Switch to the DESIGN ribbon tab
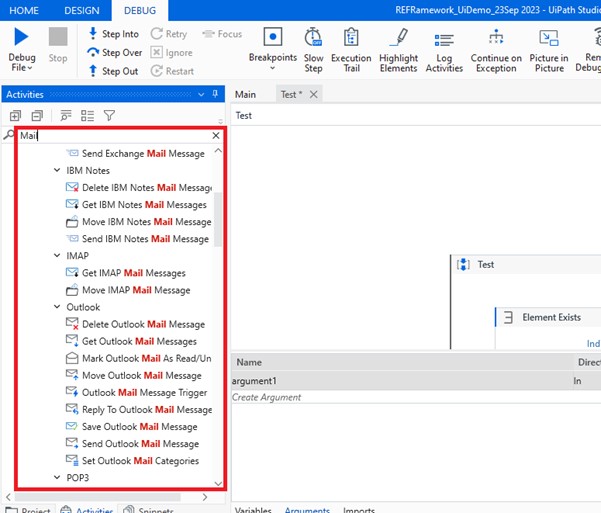Screen dimensions: 601x513 (82, 9)
